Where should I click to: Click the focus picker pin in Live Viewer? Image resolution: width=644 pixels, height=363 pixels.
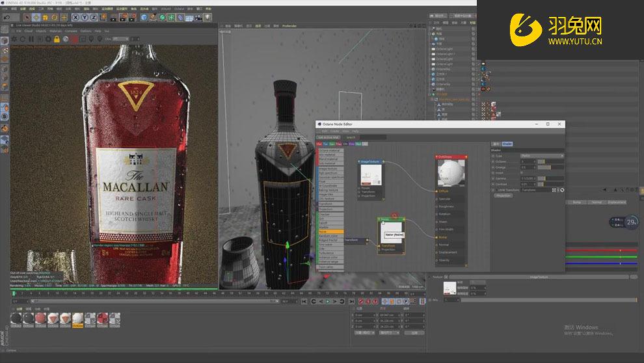91,39
